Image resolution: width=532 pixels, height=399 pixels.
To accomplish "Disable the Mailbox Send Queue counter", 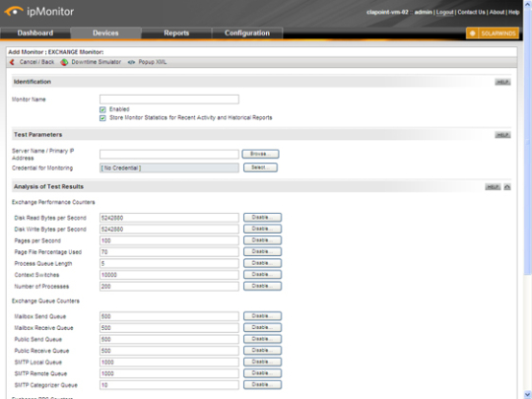I will pos(262,316).
